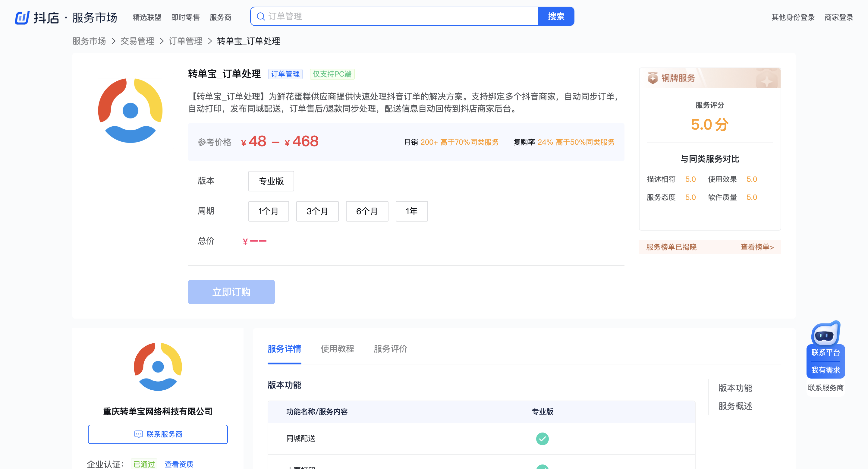Click the 立即订购 button
The image size is (868, 469).
(x=231, y=292)
